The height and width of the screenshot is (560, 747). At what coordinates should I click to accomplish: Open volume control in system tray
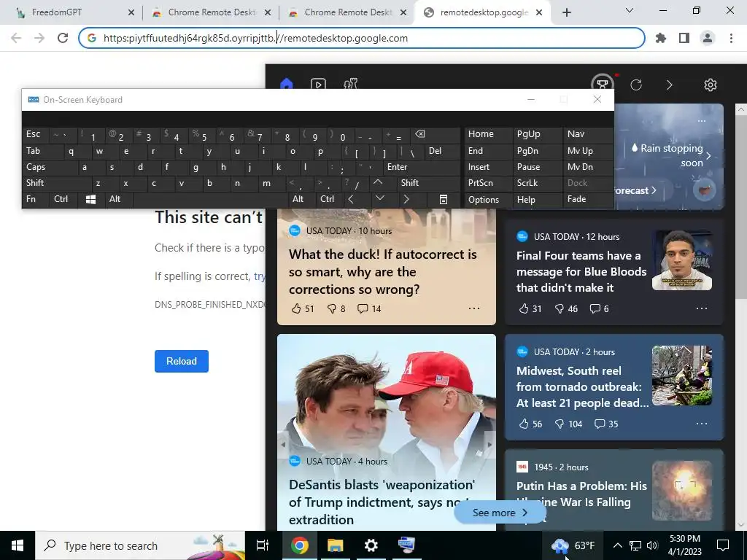point(652,545)
